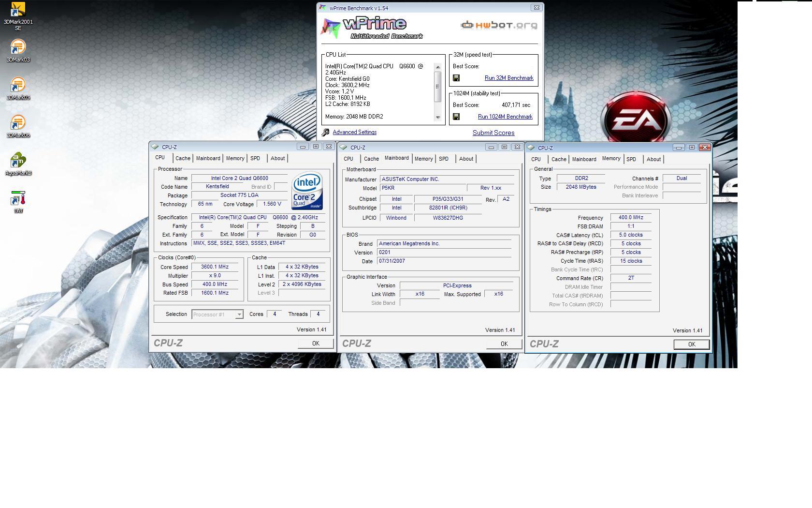The width and height of the screenshot is (812, 508).
Task: Click the Multiplier value x 9.0
Action: pyautogui.click(x=215, y=276)
